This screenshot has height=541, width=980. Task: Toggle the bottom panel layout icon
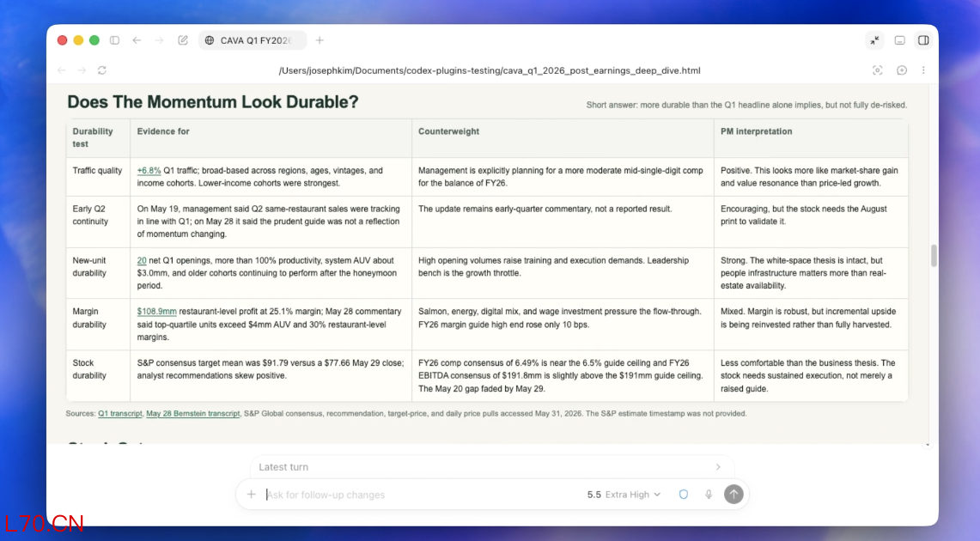(x=899, y=40)
